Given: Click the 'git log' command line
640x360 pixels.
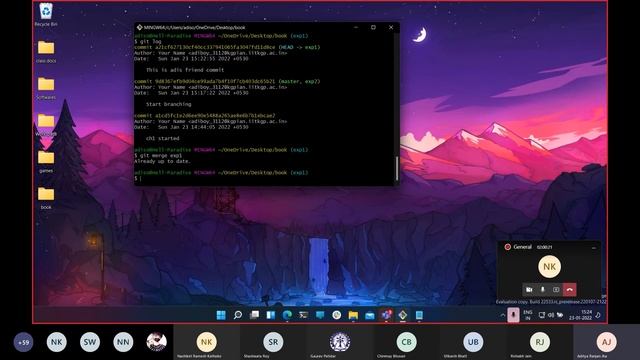Looking at the screenshot, I should (x=148, y=41).
